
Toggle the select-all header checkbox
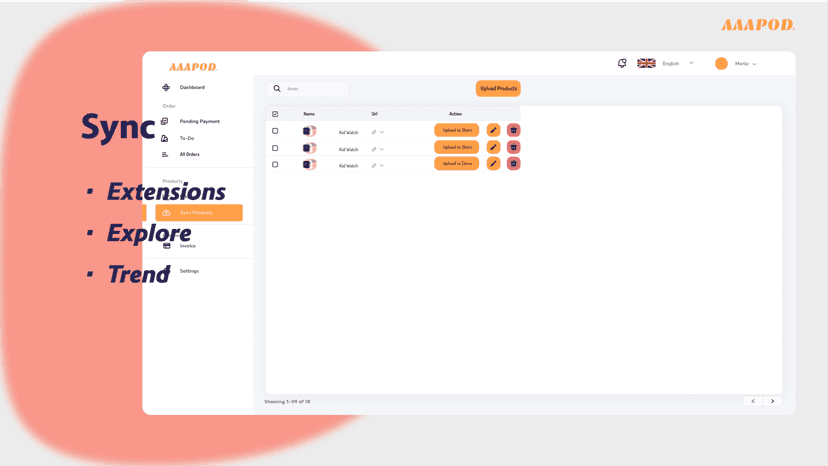pos(275,114)
